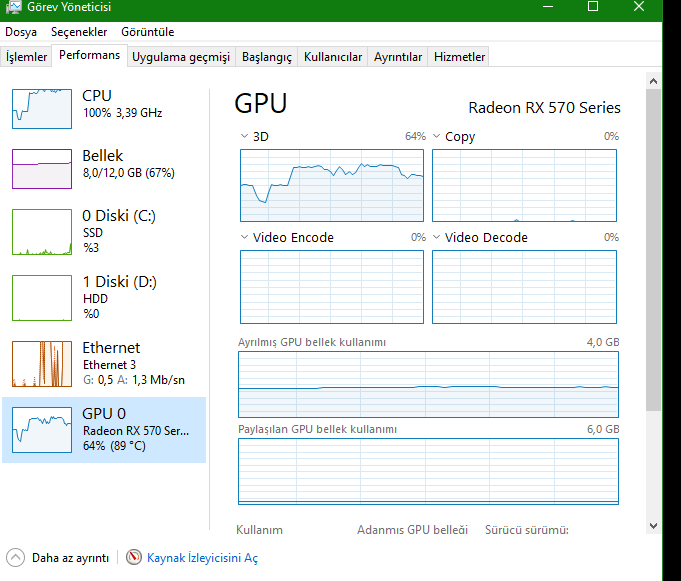Image resolution: width=681 pixels, height=581 pixels.
Task: Close the Görev Yöneticisi window
Action: (x=639, y=7)
